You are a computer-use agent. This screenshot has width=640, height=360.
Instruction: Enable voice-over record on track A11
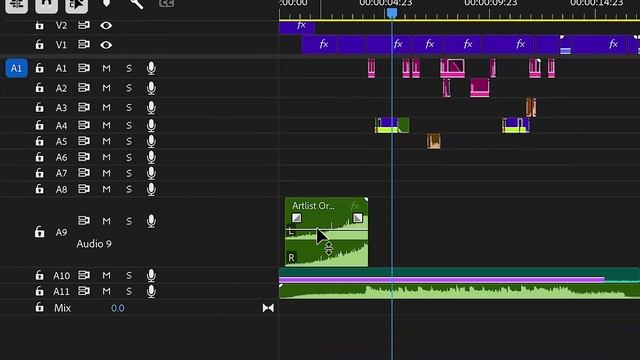[151, 291]
